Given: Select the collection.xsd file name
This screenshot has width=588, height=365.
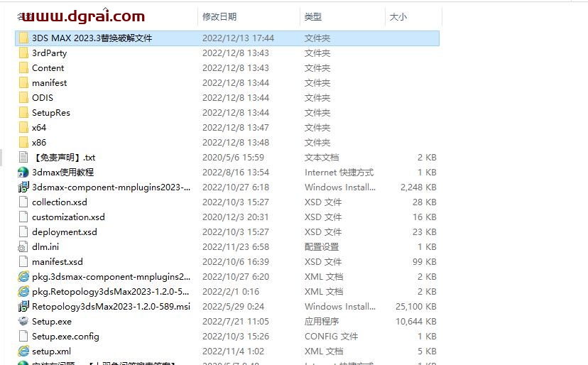Looking at the screenshot, I should 59,202.
